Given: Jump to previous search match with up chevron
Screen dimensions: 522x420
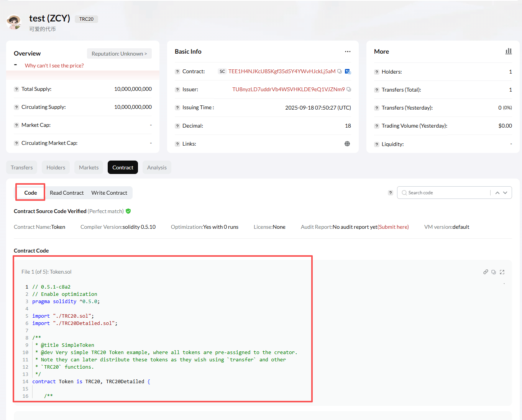Looking at the screenshot, I should (497, 193).
